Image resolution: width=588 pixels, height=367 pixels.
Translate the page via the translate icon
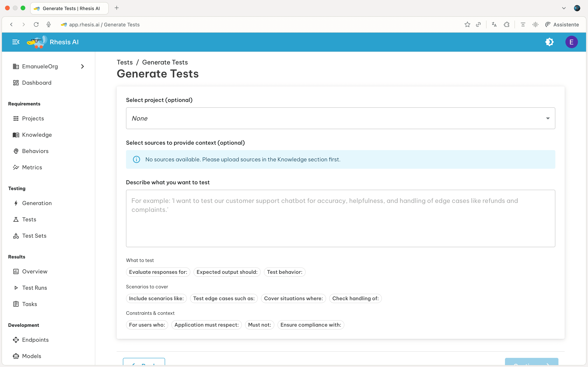point(494,24)
